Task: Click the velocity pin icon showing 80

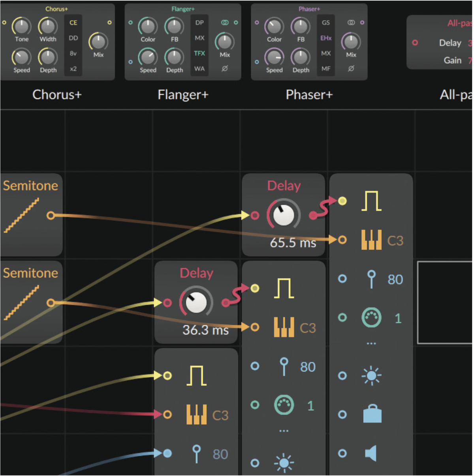Action: click(371, 279)
